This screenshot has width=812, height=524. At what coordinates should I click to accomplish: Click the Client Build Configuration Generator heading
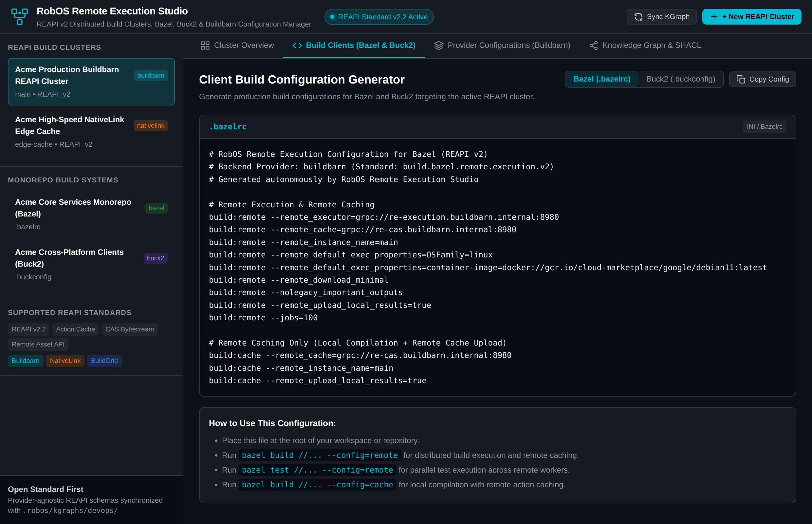[302, 79]
